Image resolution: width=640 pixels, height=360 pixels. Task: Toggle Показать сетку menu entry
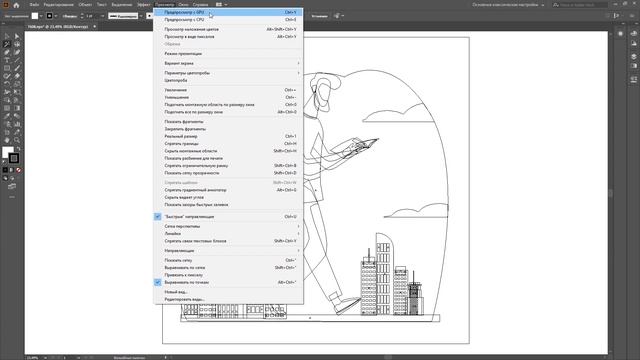(x=229, y=260)
